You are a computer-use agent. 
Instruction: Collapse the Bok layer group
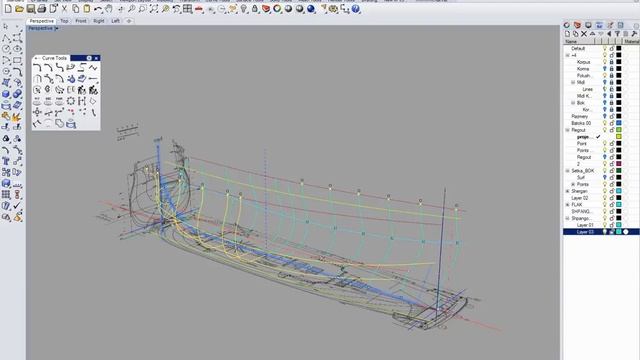tap(573, 102)
